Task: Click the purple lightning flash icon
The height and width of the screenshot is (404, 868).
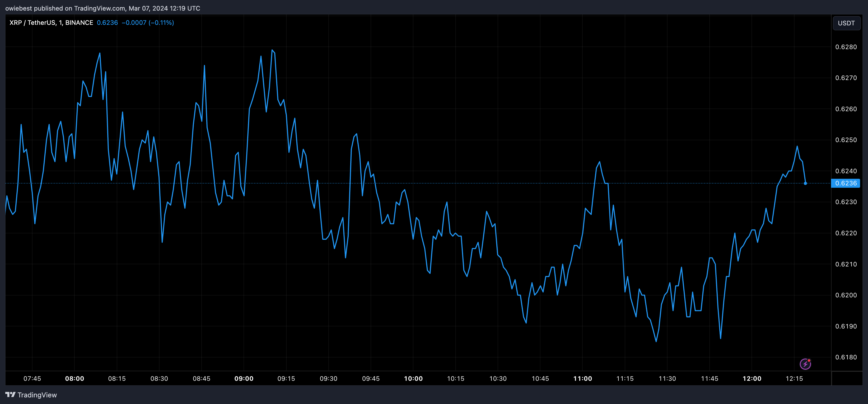Action: (x=805, y=364)
